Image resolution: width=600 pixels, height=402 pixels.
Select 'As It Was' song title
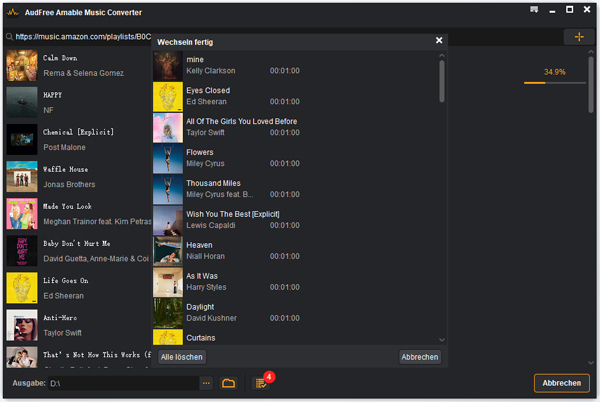[x=202, y=276]
